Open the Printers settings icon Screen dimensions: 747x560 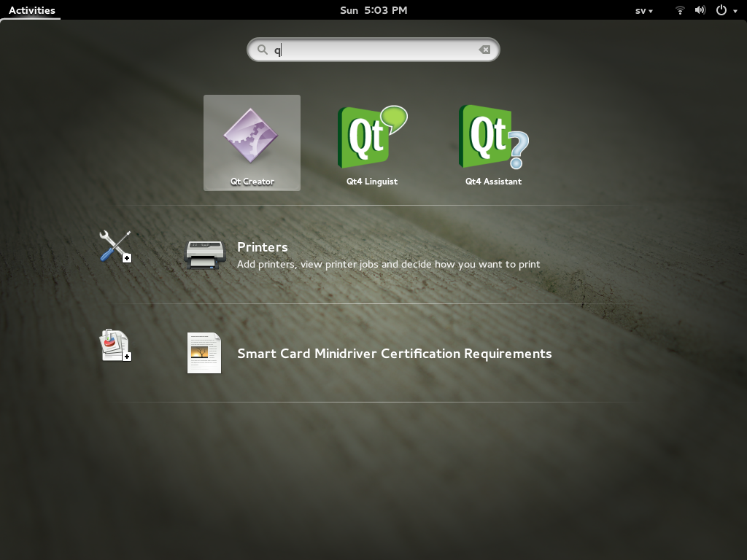(204, 253)
